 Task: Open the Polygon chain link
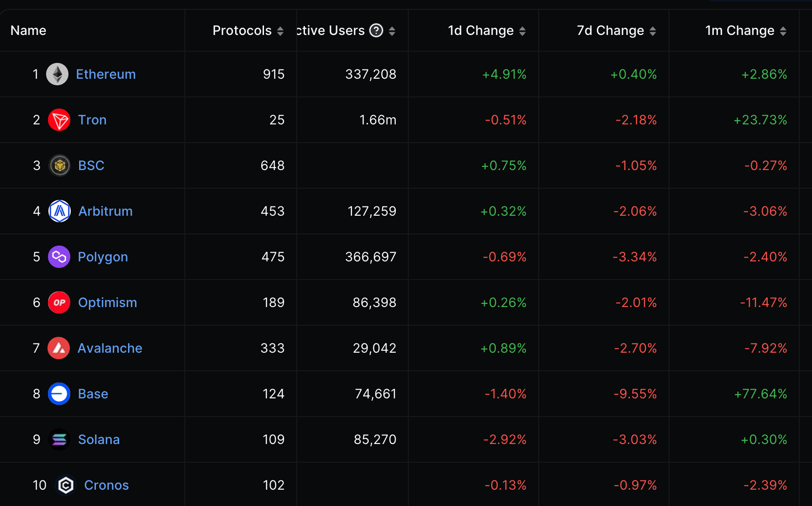tap(102, 257)
